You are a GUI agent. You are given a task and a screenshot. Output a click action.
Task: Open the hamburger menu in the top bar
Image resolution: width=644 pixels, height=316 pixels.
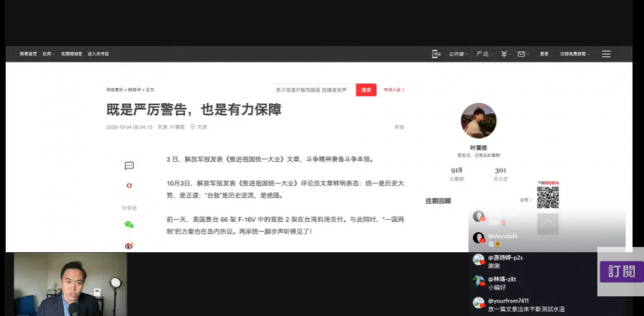[606, 54]
